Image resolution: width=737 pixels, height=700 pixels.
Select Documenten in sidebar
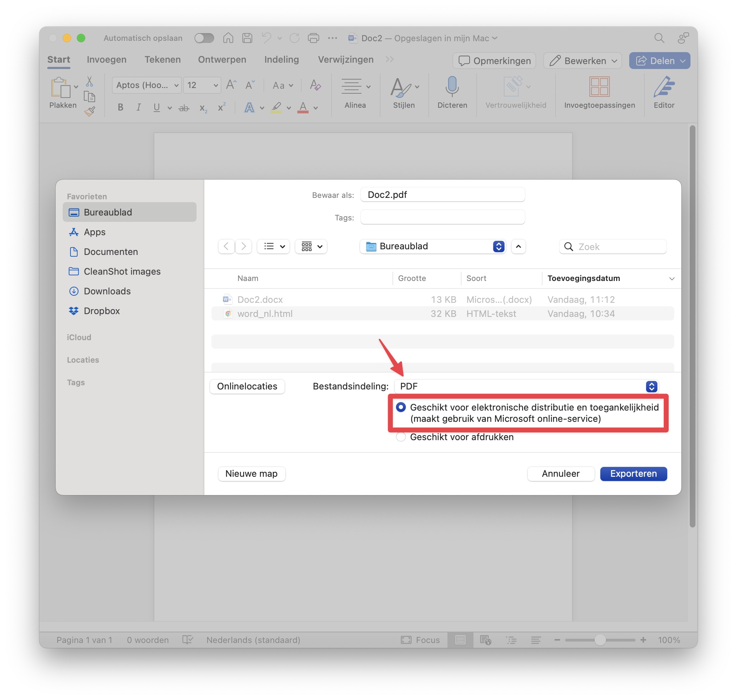[129, 251]
